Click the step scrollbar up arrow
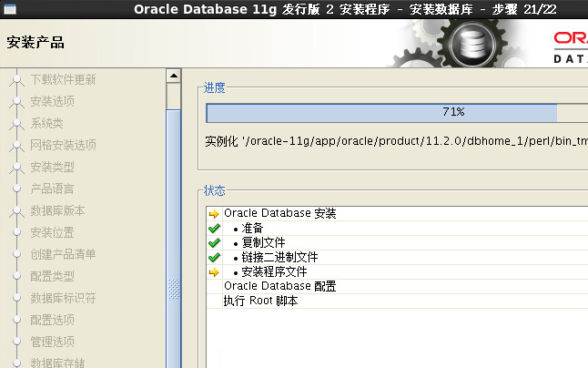The image size is (588, 368). coord(173,76)
